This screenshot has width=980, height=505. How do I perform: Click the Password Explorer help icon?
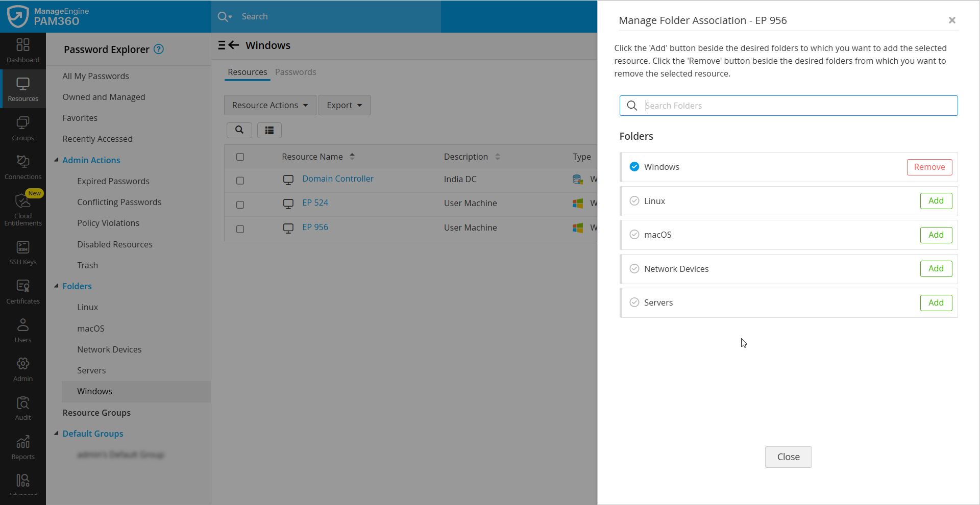click(159, 49)
